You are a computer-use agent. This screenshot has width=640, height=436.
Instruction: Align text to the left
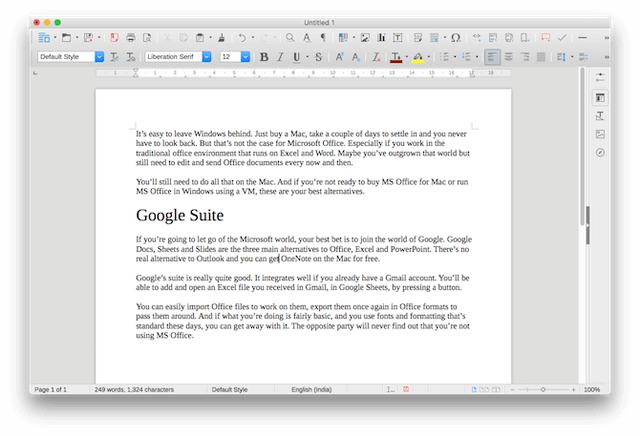pyautogui.click(x=492, y=57)
